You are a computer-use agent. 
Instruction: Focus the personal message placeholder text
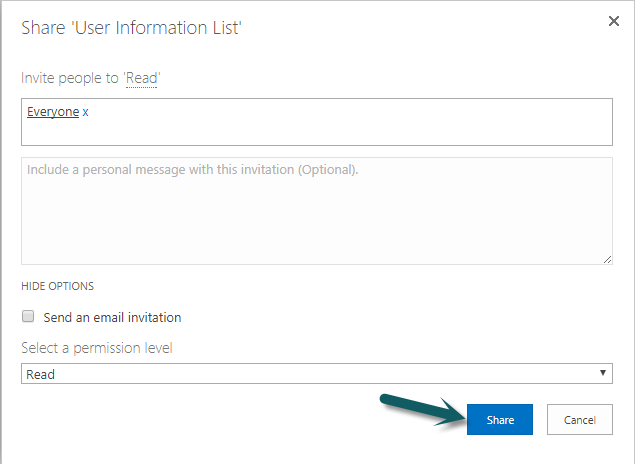(192, 170)
